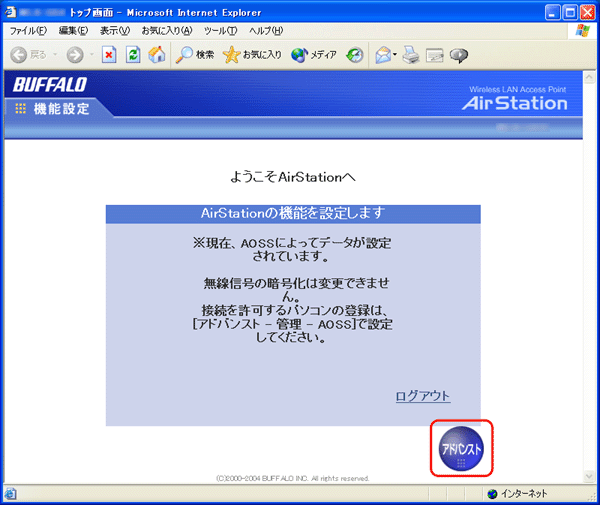Screen dimensions: 600x505
Task: Click the Forward arrow button
Action: point(75,55)
